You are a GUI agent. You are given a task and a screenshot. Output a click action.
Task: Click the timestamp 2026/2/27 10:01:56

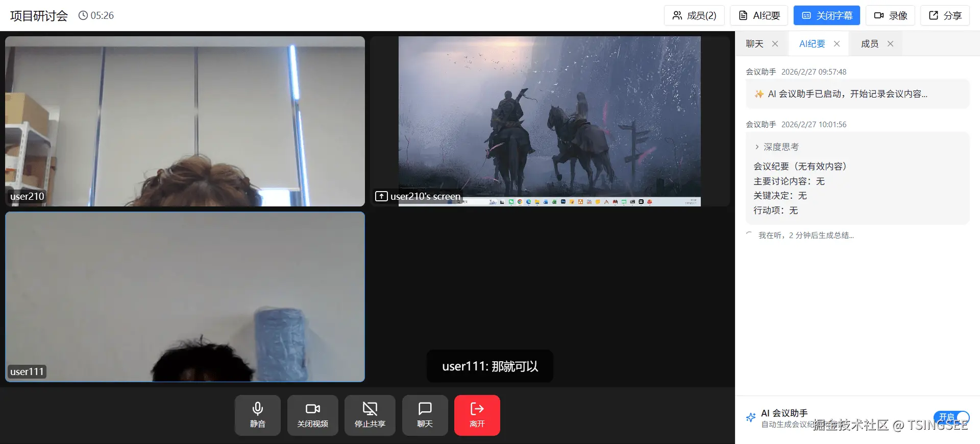814,125
